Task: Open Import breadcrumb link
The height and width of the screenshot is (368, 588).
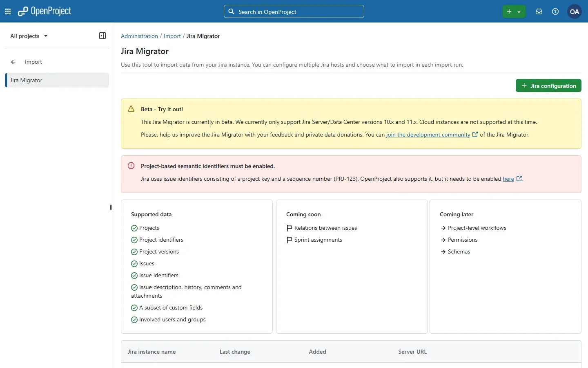Action: point(172,36)
